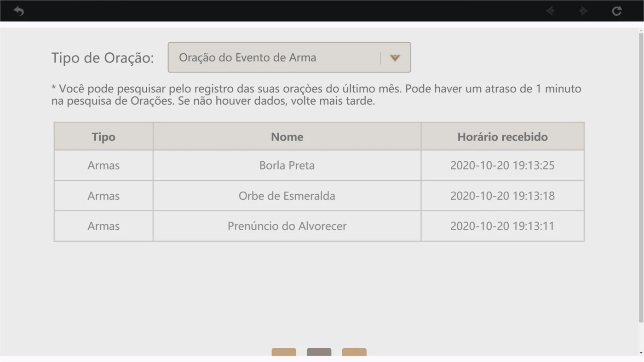
Task: Click the back arrow icon at top-left
Action: coord(18,11)
